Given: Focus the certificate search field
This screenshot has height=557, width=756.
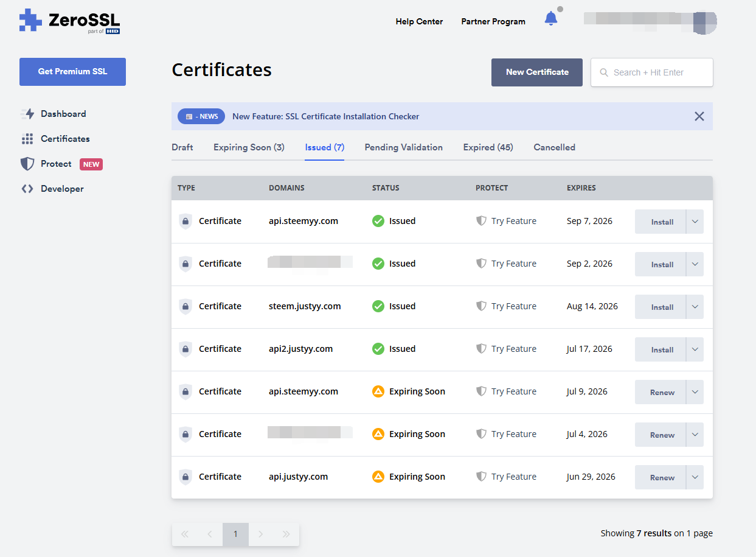Looking at the screenshot, I should tap(652, 72).
